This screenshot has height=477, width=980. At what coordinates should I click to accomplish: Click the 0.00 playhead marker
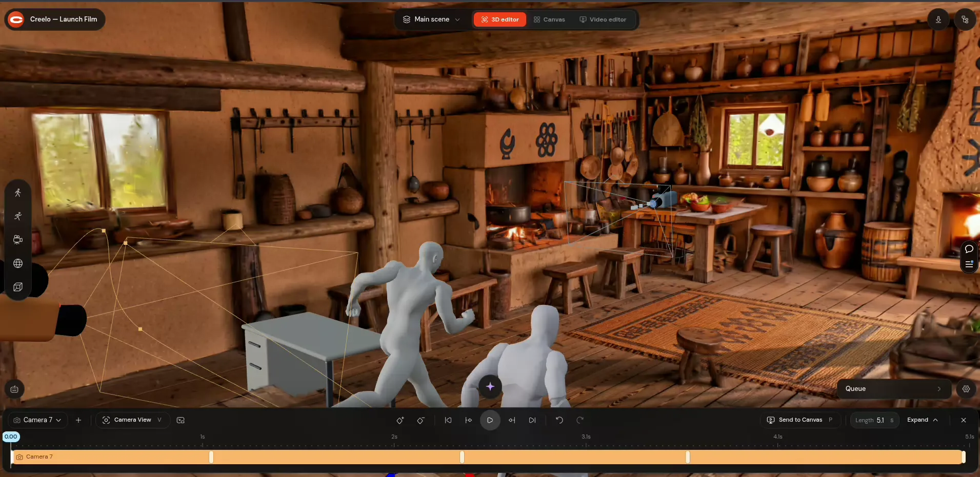(11, 437)
